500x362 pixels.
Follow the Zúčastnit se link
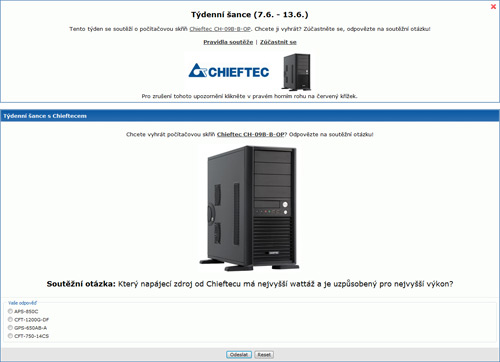point(278,42)
